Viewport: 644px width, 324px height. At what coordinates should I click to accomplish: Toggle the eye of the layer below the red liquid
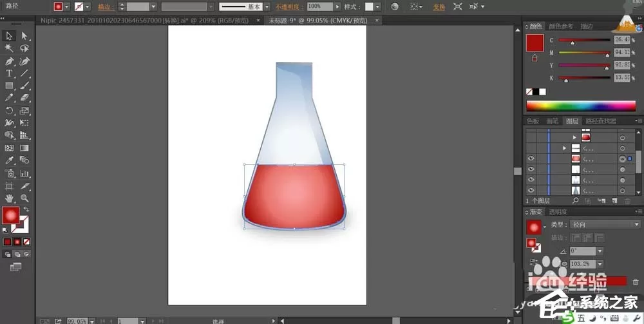tap(531, 169)
